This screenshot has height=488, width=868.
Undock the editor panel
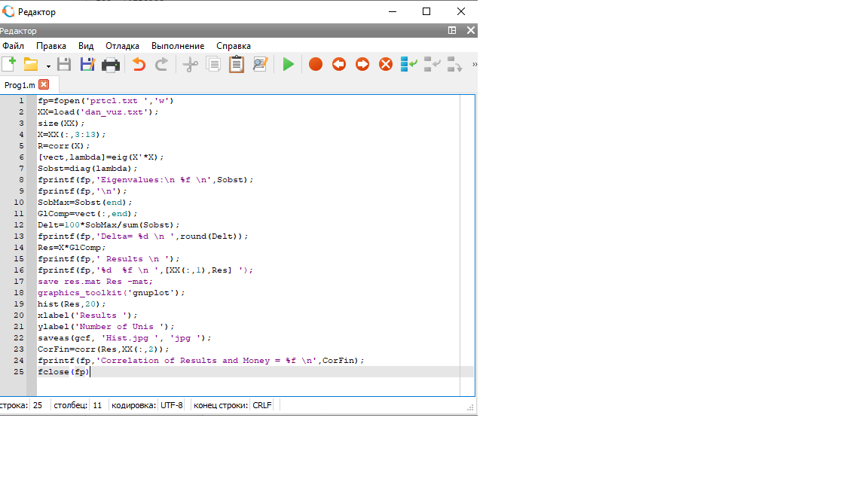point(452,31)
